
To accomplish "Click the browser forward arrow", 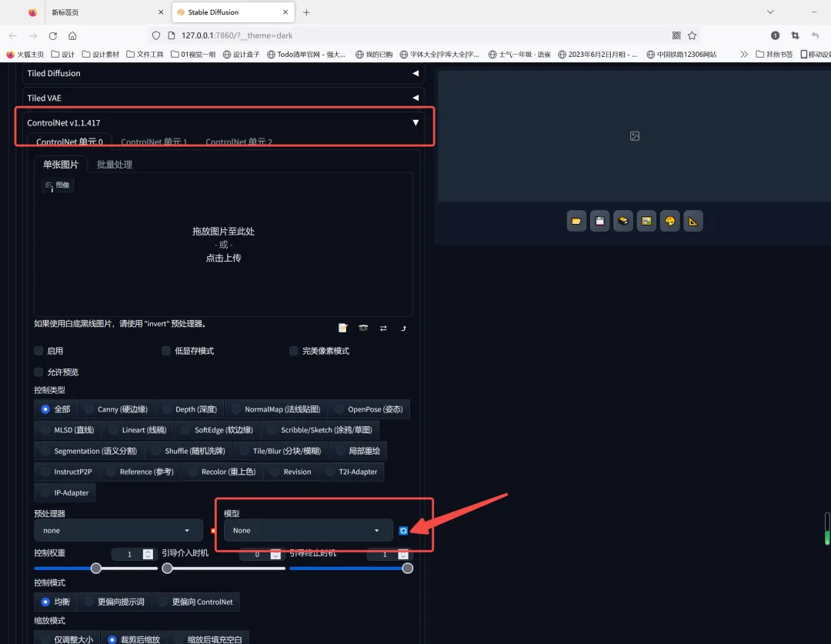I will pos(33,35).
